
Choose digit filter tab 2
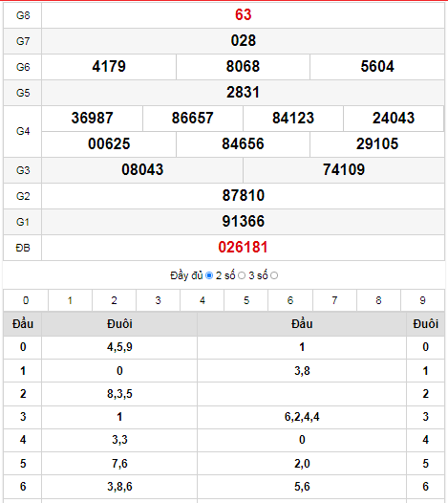click(114, 300)
